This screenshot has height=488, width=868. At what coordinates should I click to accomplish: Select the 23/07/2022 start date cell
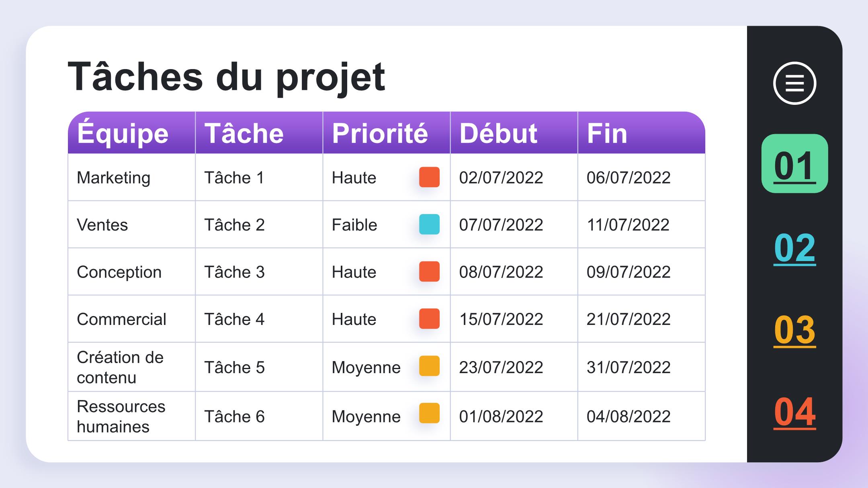[514, 367]
